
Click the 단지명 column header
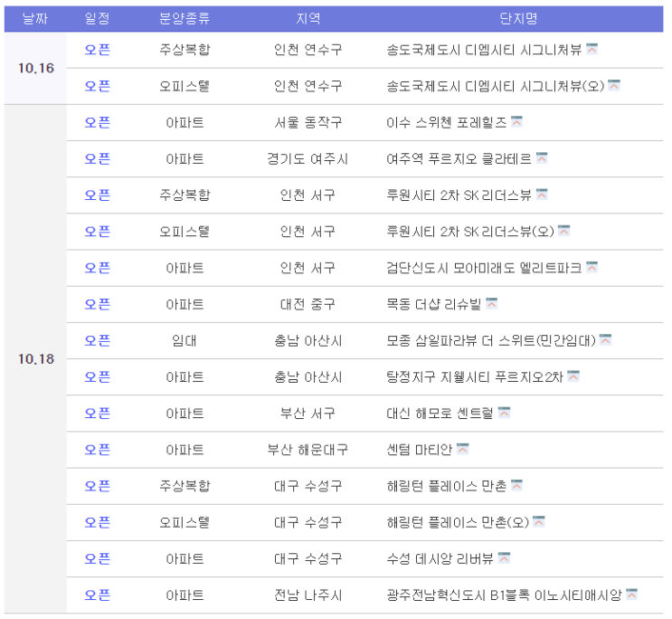click(518, 18)
